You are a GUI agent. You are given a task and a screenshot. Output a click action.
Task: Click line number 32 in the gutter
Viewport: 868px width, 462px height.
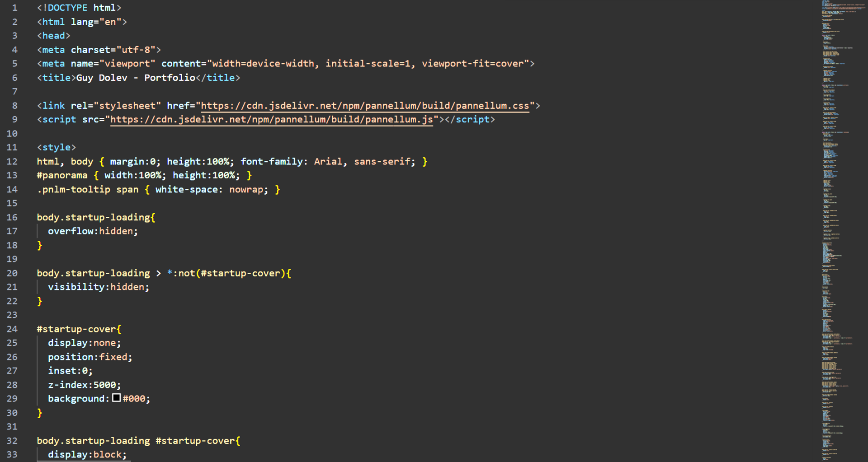click(12, 441)
